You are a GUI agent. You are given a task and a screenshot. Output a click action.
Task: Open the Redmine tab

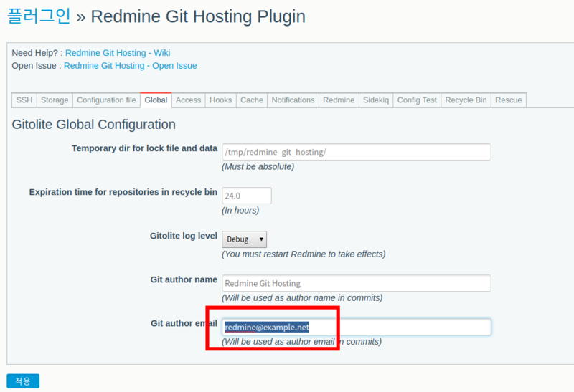point(339,100)
